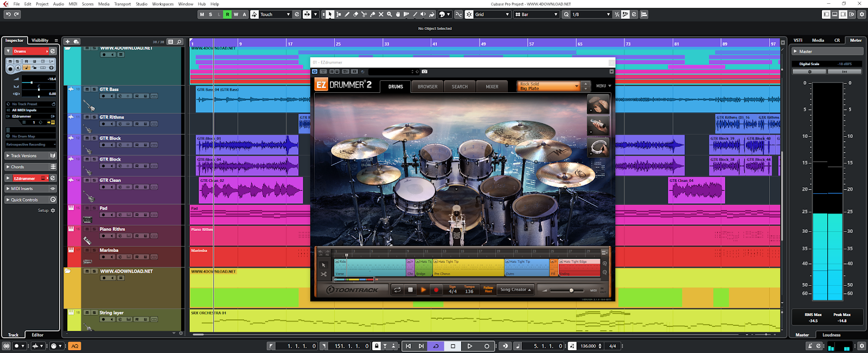Open the Loudness tab in meter panel
The image size is (868, 353).
coord(831,335)
